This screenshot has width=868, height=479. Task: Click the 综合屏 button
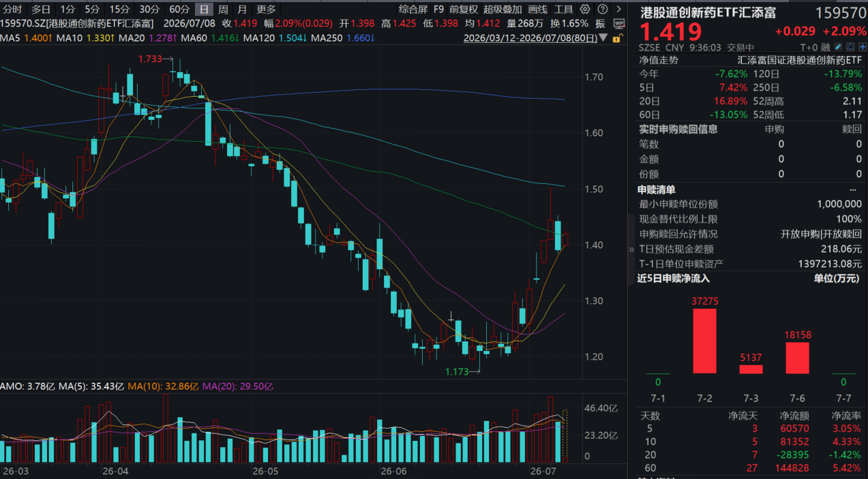coord(413,9)
